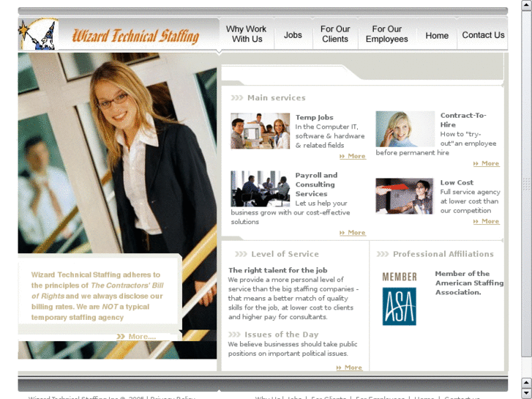The image size is (532, 399).
Task: Open the Jobs menu item
Action: (293, 35)
